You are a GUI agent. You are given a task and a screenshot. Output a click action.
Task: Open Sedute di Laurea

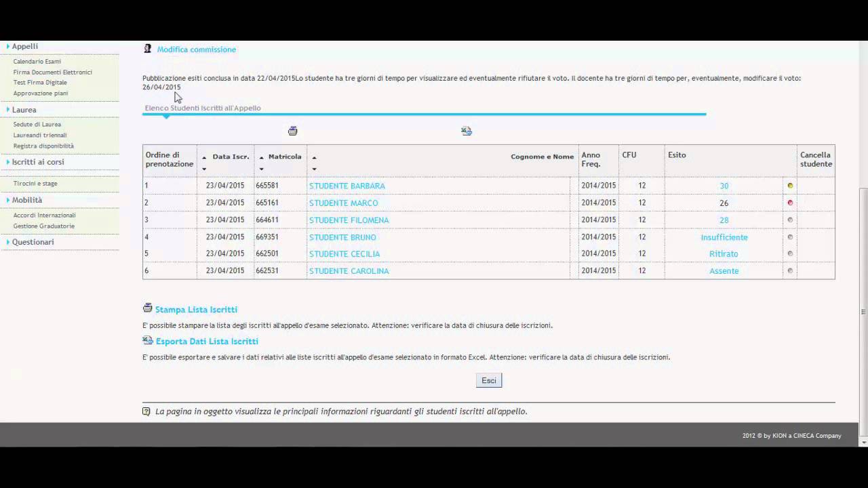pyautogui.click(x=37, y=125)
